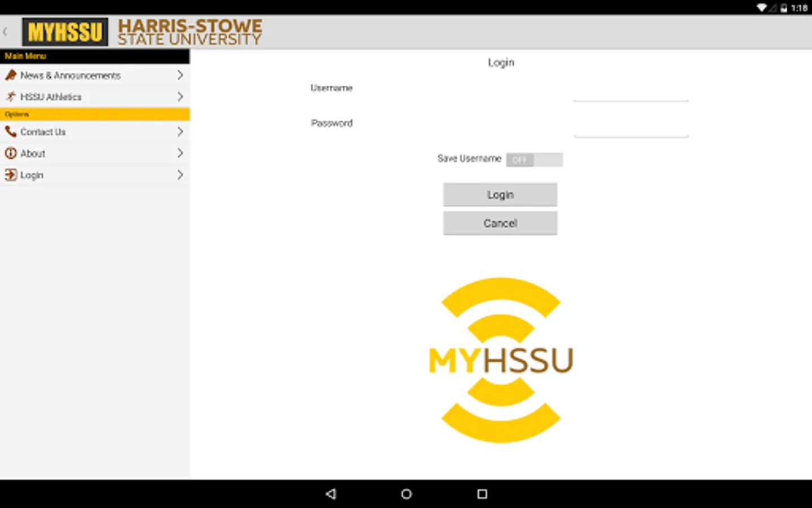Click the News & Announcements megaphone icon
Image resolution: width=812 pixels, height=508 pixels.
11,75
